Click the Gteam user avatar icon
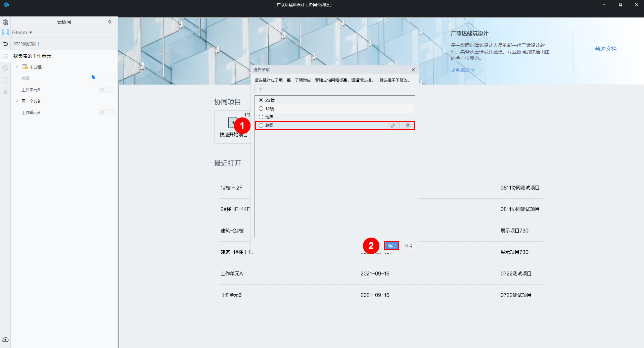644x348 pixels. pos(5,32)
